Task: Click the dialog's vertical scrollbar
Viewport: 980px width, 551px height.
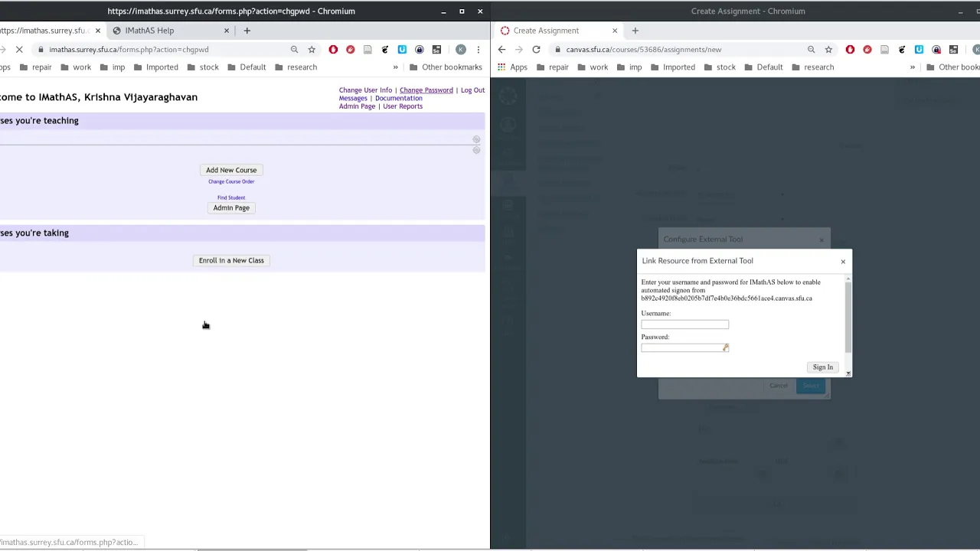Action: [848, 318]
